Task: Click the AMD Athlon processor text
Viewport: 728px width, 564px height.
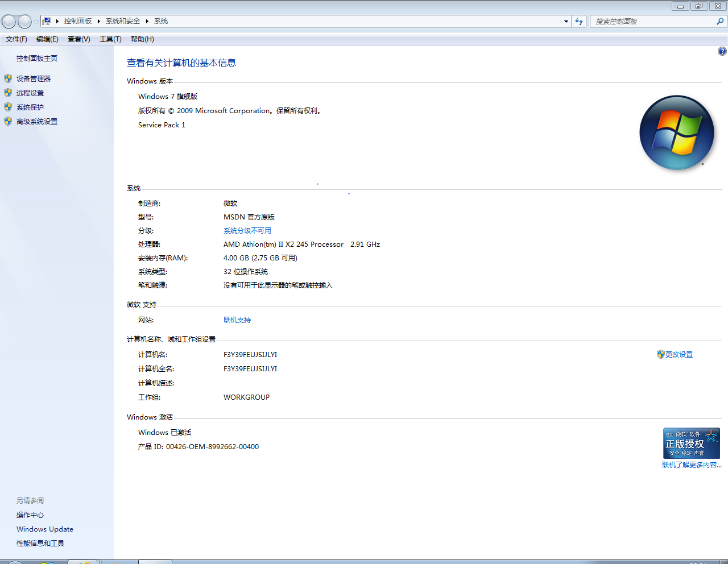Action: (301, 244)
